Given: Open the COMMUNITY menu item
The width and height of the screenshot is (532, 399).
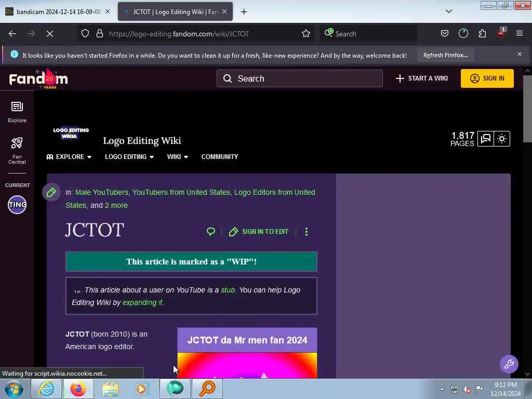Looking at the screenshot, I should pos(220,157).
